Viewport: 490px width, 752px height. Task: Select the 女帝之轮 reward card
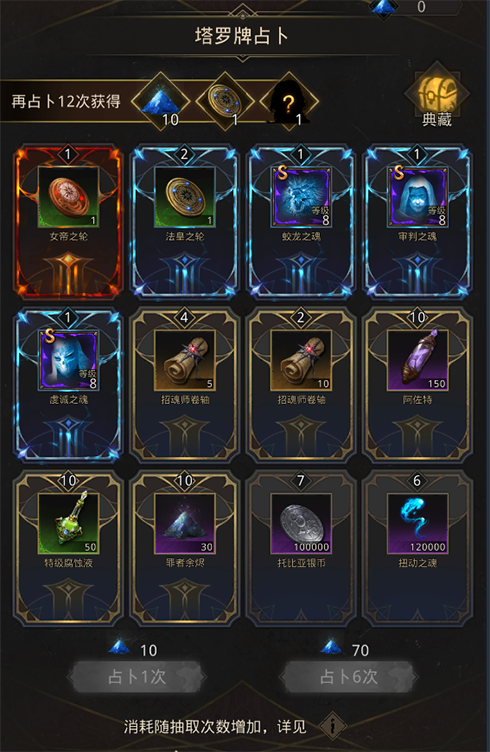point(68,221)
